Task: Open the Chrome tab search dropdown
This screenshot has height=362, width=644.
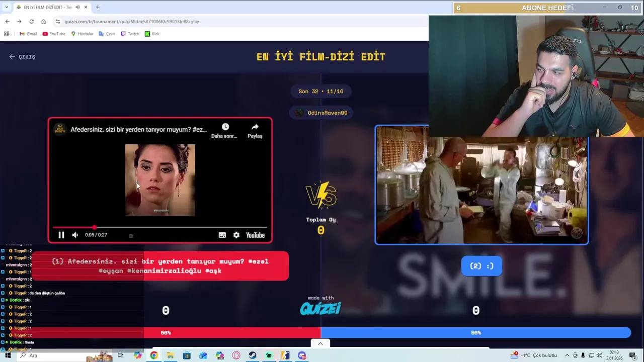Action: (7, 7)
